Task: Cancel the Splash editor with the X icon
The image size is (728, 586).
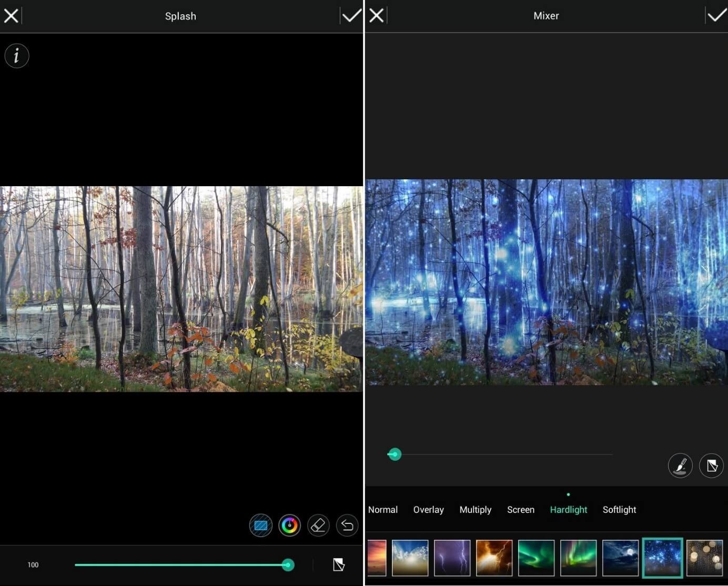Action: [11, 16]
